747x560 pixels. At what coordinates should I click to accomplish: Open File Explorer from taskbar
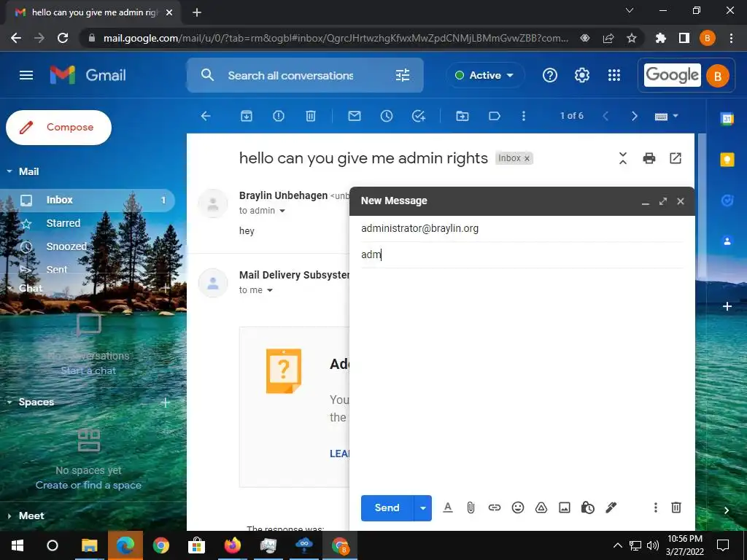coord(89,545)
